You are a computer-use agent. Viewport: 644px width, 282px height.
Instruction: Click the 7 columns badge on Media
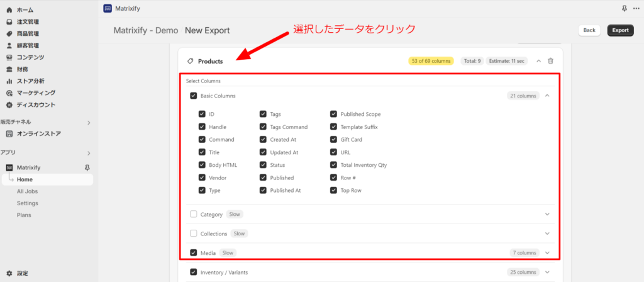point(525,253)
